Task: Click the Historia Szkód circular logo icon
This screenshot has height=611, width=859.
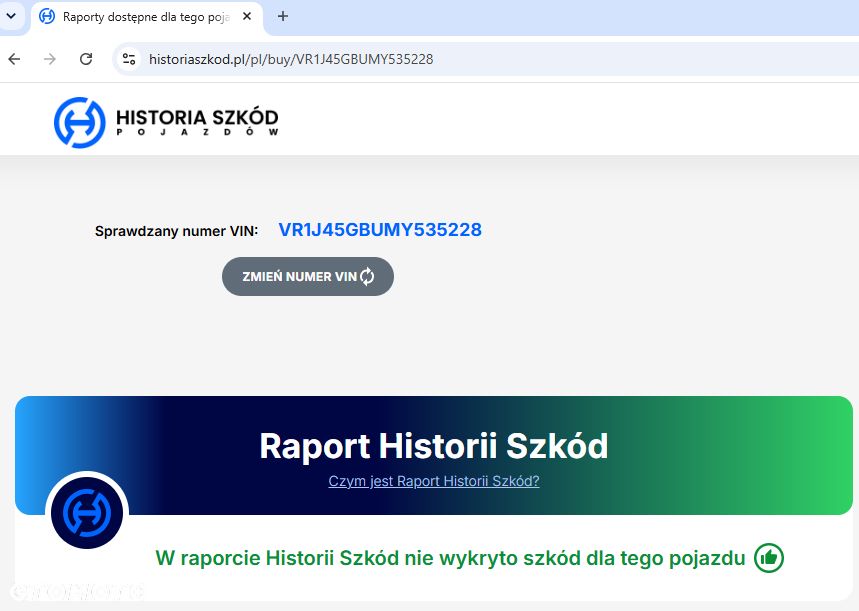Action: [x=79, y=123]
